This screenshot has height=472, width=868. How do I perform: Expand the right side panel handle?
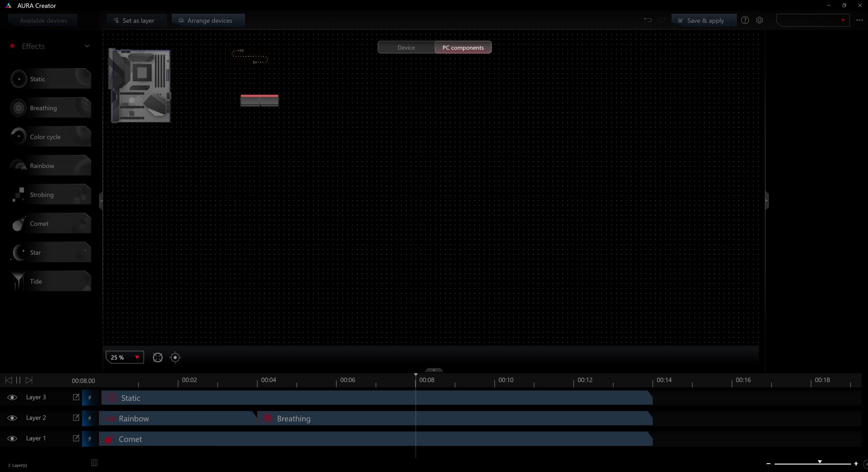click(x=767, y=201)
